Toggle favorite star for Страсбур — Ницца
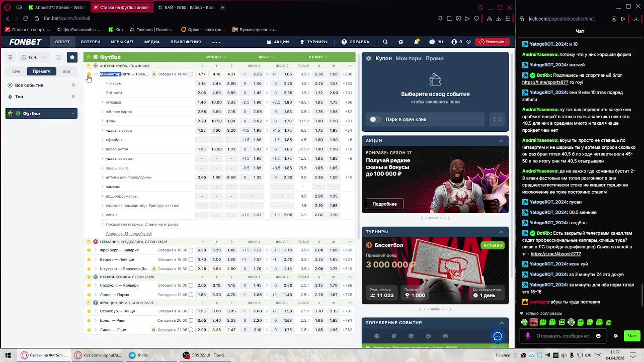The height and width of the screenshot is (362, 644). click(x=89, y=311)
